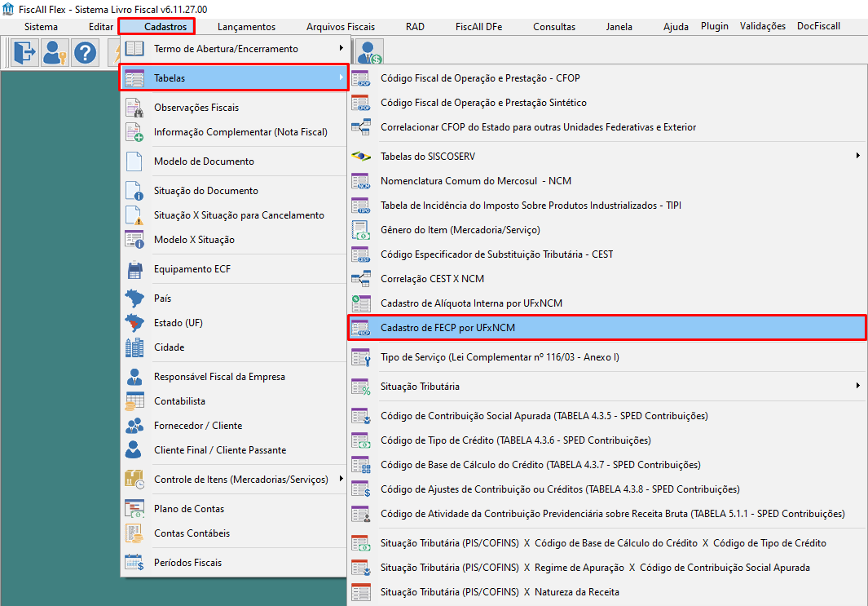Expand Situação Tributária submenu arrow
The image size is (868, 606).
(858, 386)
